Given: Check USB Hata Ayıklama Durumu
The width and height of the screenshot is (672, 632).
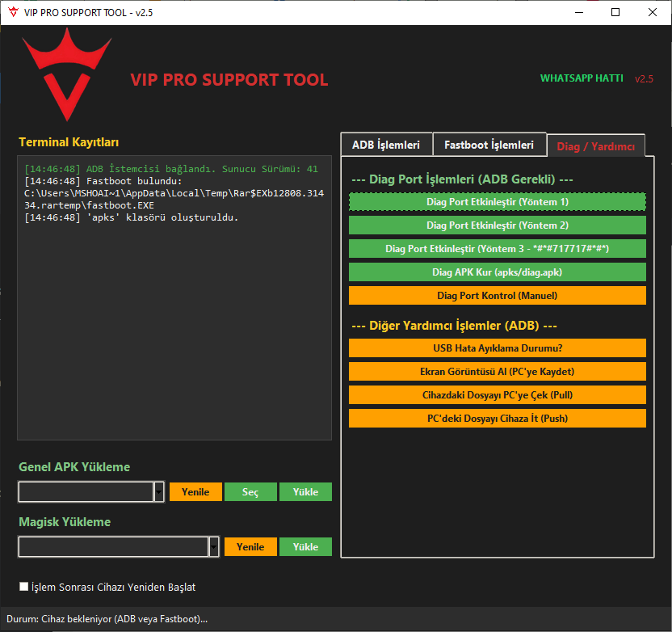Looking at the screenshot, I should pyautogui.click(x=497, y=348).
